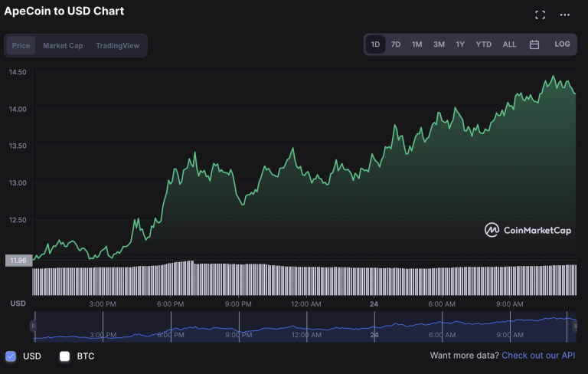Select the 1M time range
Screen dimensions: 588x374
pyautogui.click(x=417, y=44)
